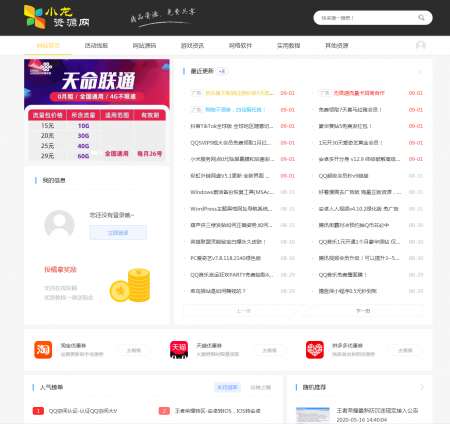Image resolution: width=450 pixels, height=424 pixels.
Task: Focus the header search input box
Action: coord(367,18)
